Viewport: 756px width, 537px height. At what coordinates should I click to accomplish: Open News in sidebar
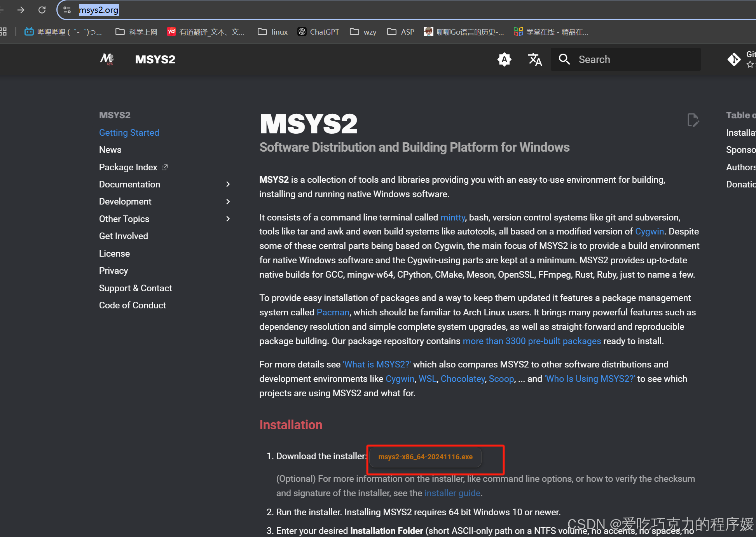point(110,150)
